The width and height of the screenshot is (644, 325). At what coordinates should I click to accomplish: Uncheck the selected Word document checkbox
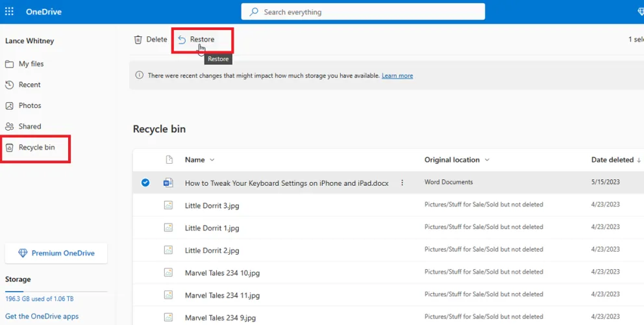(x=145, y=183)
